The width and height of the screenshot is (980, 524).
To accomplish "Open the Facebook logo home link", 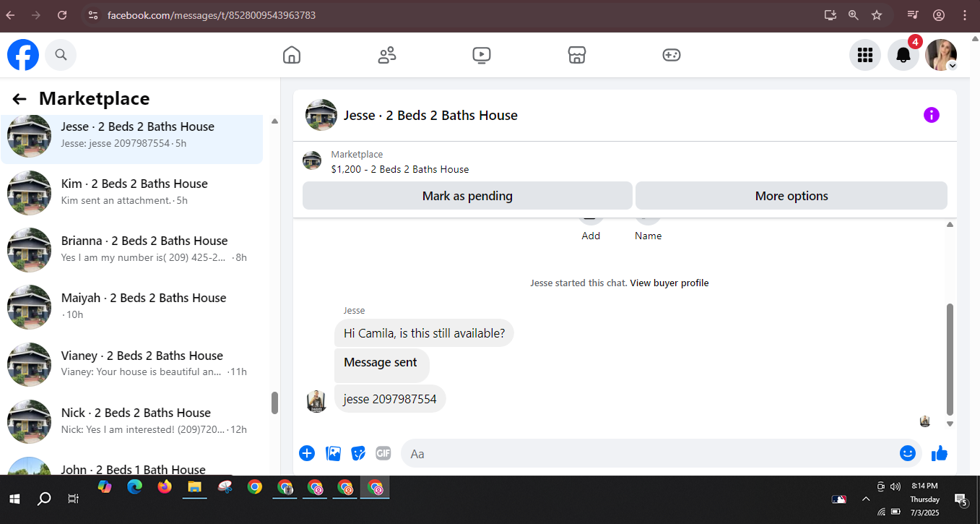I will (23, 55).
